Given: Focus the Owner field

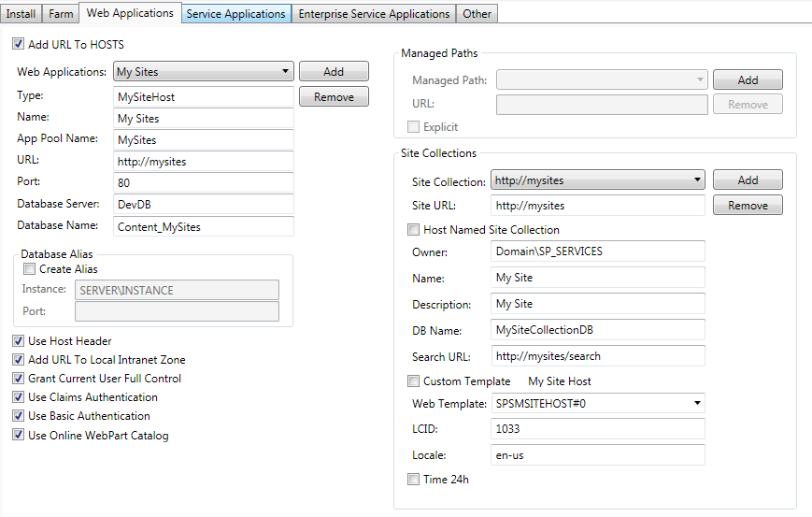Looking at the screenshot, I should pos(598,251).
